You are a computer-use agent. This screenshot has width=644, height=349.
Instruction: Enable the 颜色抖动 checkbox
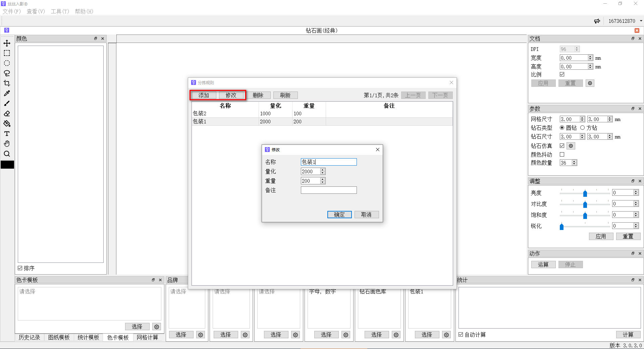[562, 155]
